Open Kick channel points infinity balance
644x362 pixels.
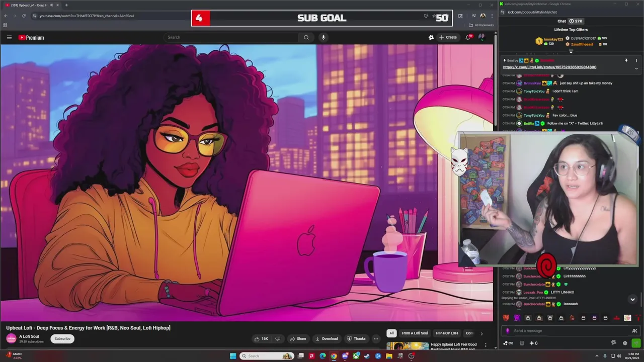tap(508, 343)
